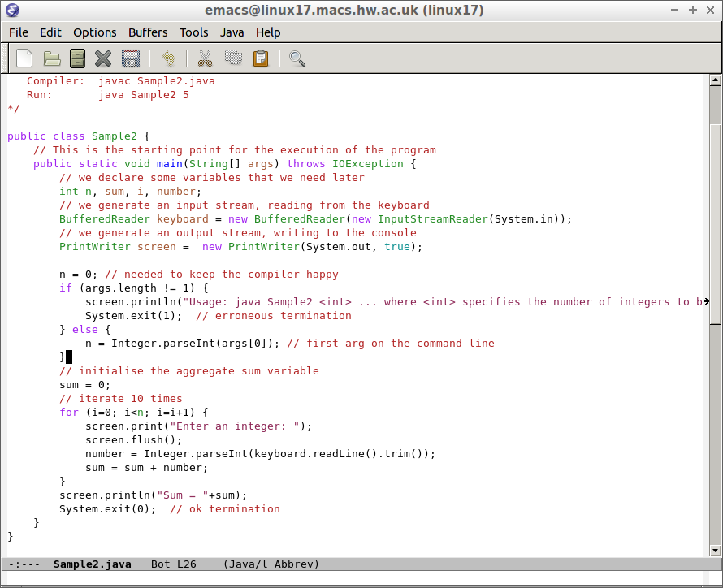The height and width of the screenshot is (588, 723).
Task: Click the Sample2.java buffer name in the mode line
Action: (92, 564)
